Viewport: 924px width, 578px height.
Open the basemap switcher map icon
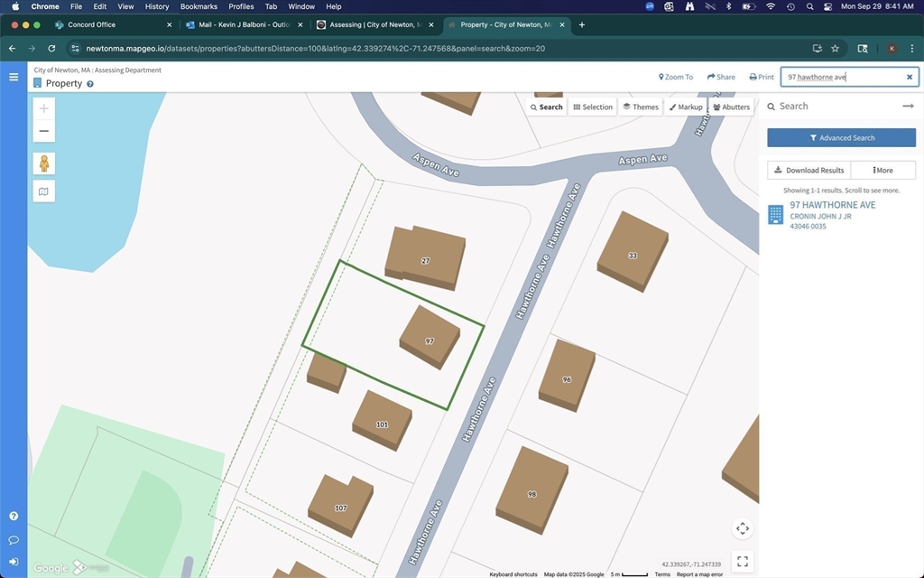[43, 191]
